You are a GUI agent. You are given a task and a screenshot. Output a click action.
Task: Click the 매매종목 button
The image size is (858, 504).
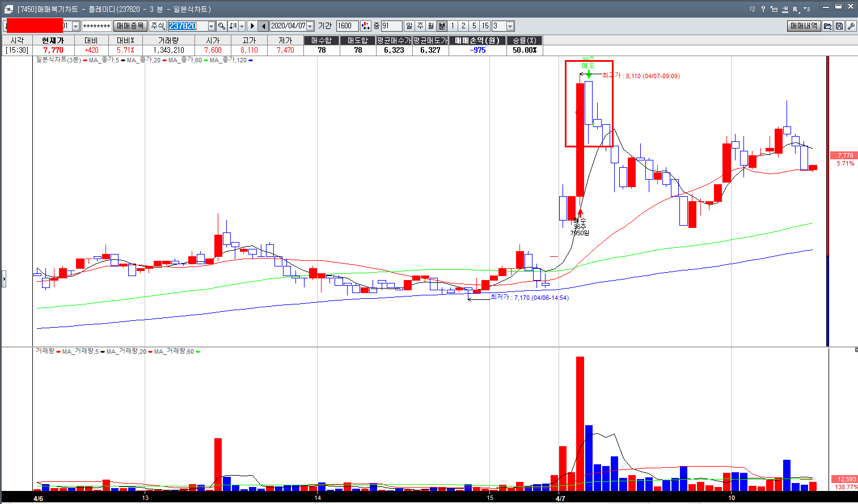[130, 26]
